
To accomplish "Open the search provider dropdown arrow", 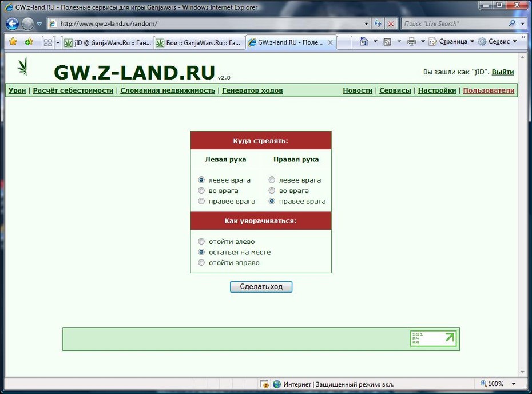I will click(523, 24).
